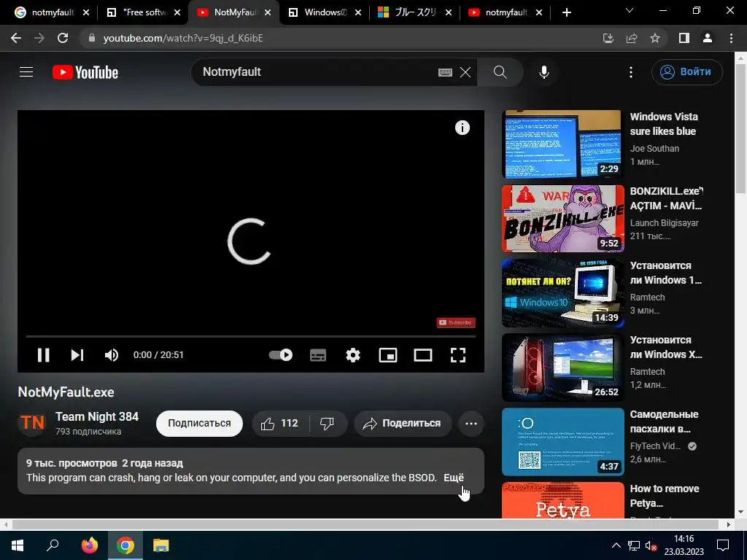
Task: Share the video via Поделиться
Action: [403, 424]
